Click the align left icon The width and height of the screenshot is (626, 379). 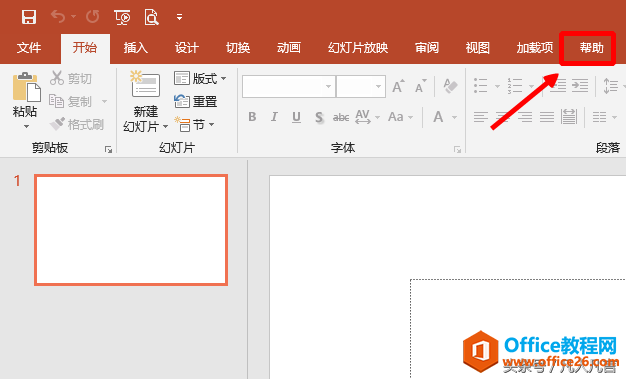[x=481, y=117]
